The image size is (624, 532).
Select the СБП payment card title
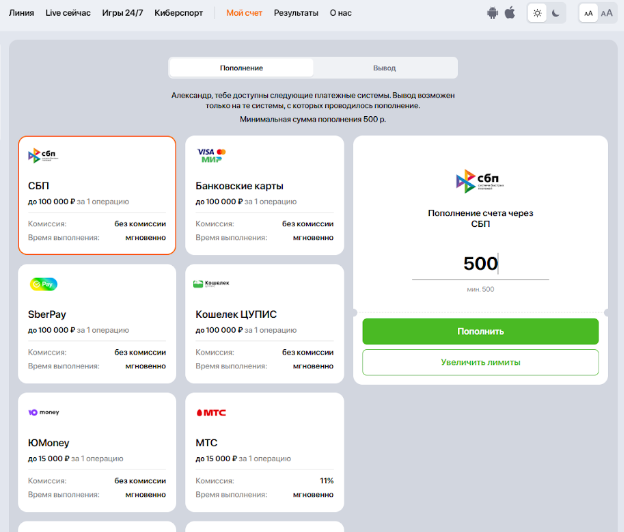(x=39, y=186)
